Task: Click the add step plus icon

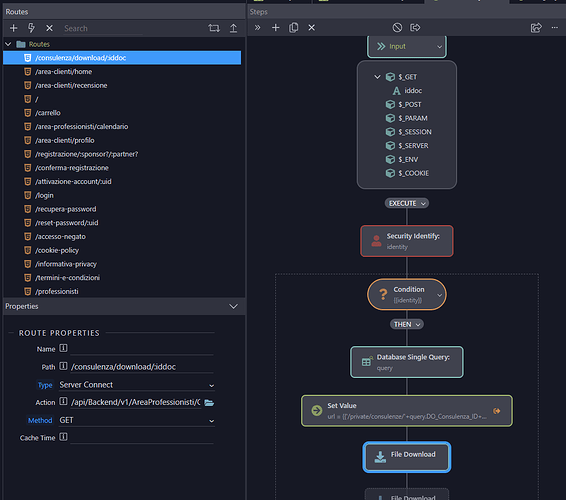Action: point(275,28)
